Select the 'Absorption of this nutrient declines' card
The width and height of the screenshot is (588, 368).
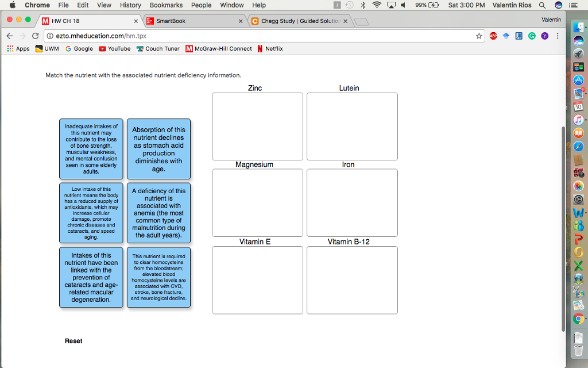point(158,149)
